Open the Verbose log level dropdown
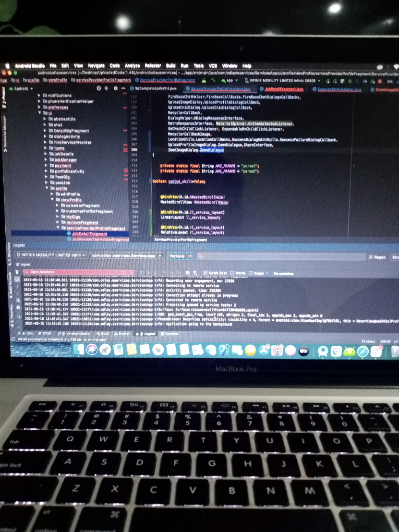Viewport: 399px width, 532px height. pos(180,256)
